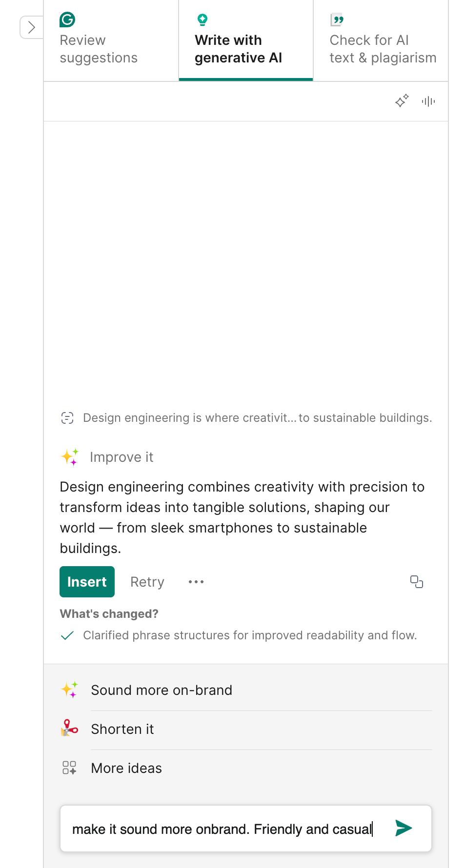Screen dimensions: 465x868
Task: Retry generating the text
Action: point(146,581)
